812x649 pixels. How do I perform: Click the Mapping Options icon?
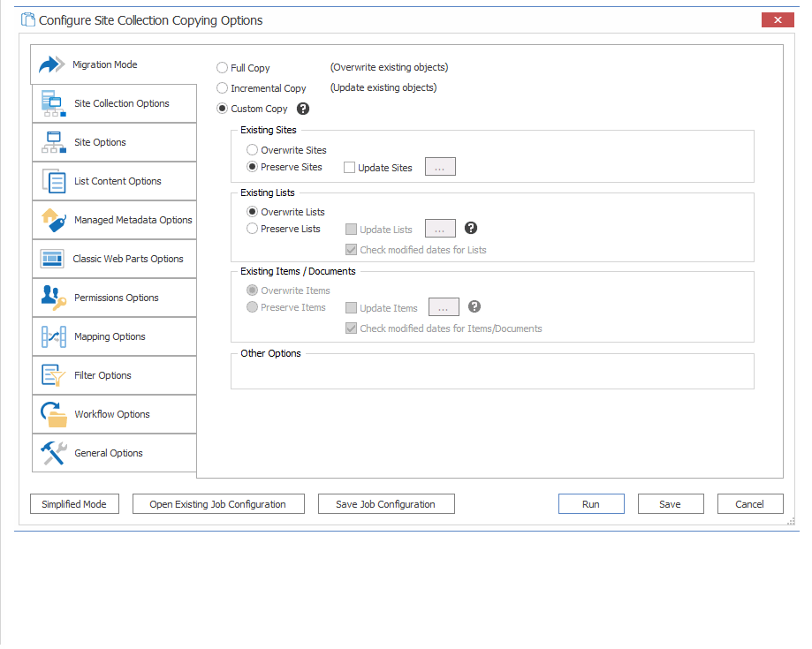tap(52, 336)
